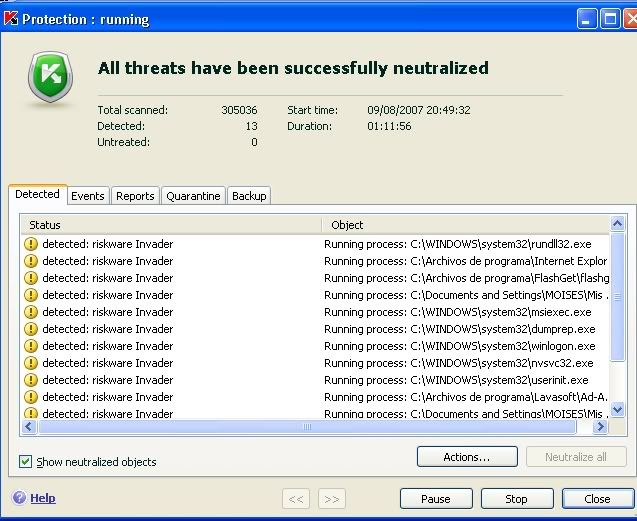Click the Kaspersky logo in title bar
The width and height of the screenshot is (637, 521).
tap(11, 19)
